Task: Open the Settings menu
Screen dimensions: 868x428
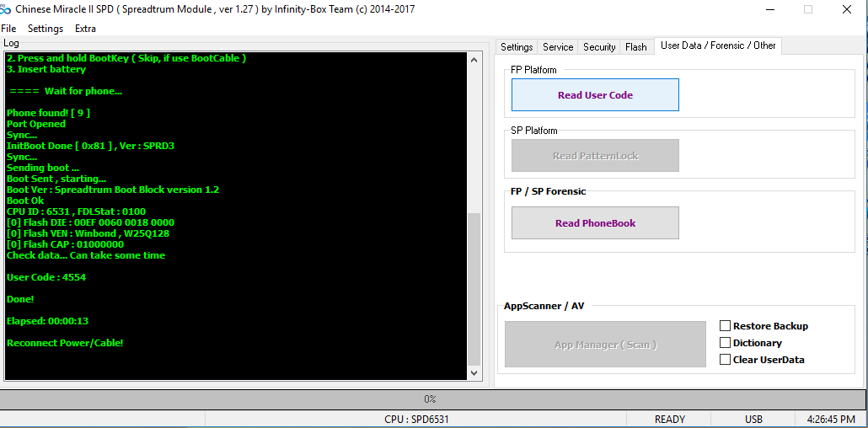Action: click(x=46, y=29)
